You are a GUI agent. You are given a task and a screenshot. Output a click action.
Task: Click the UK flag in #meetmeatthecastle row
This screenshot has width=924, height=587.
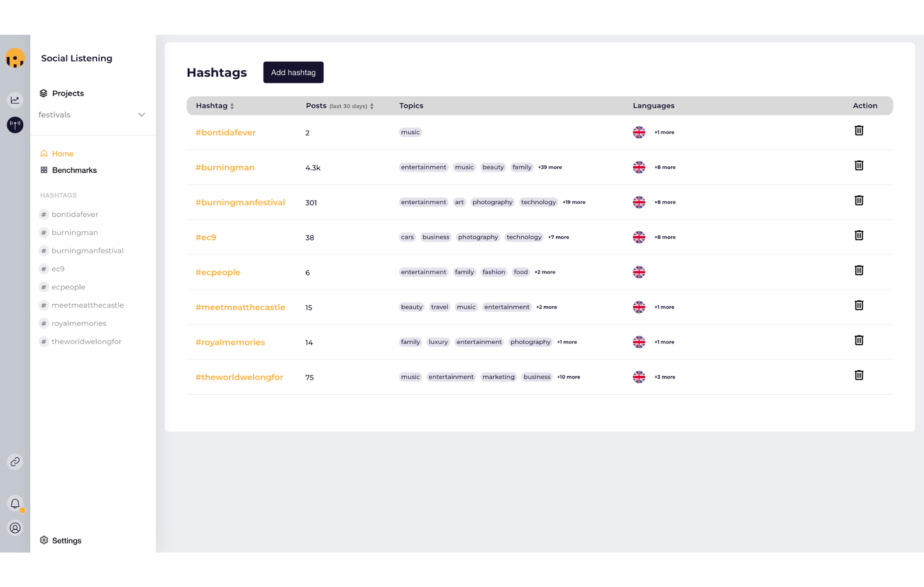639,307
